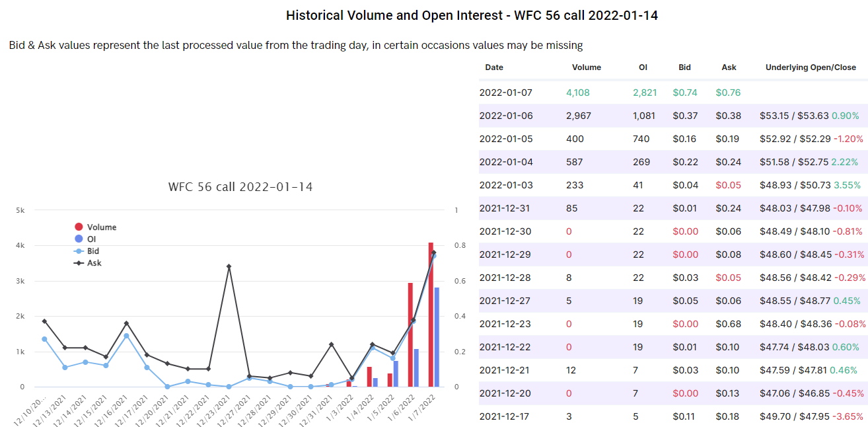The width and height of the screenshot is (868, 427).
Task: Select the 2021-12-28 date cell
Action: (506, 278)
